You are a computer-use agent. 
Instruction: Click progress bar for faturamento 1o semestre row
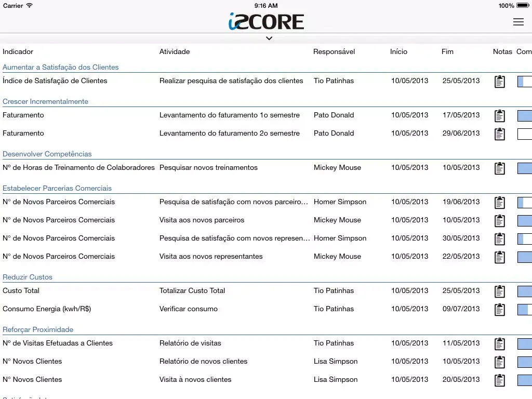pos(525,116)
